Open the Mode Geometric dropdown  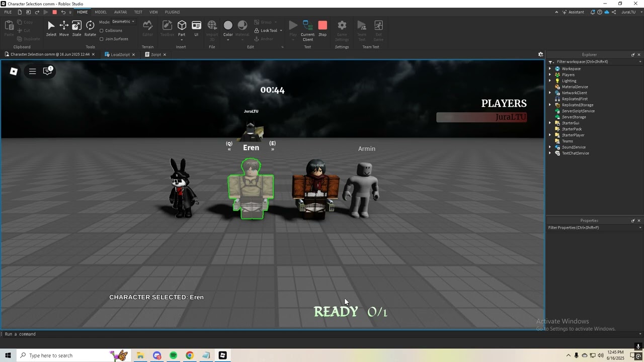click(x=123, y=22)
